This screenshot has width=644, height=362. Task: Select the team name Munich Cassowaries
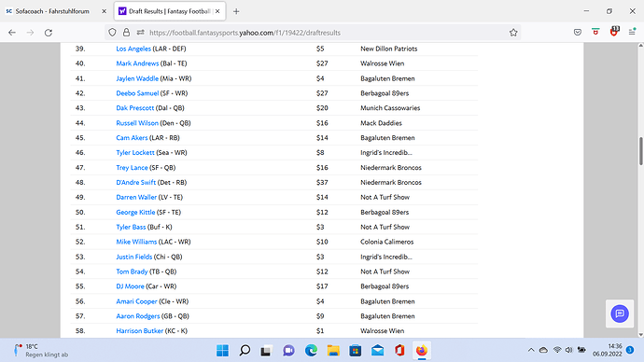[x=390, y=108]
